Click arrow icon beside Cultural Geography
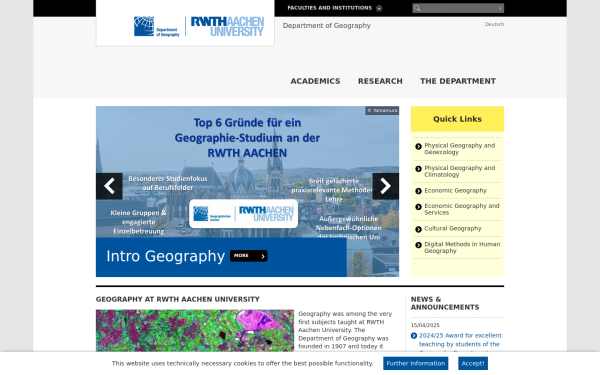 [x=418, y=229]
